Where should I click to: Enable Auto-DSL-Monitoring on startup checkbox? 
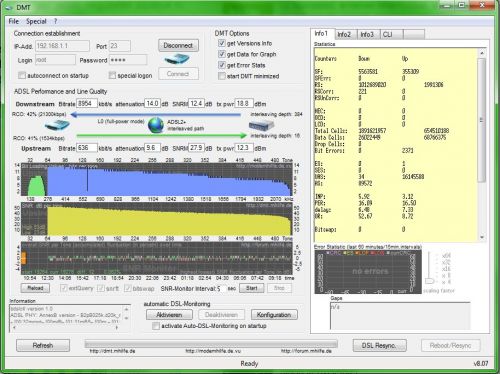pos(156,326)
